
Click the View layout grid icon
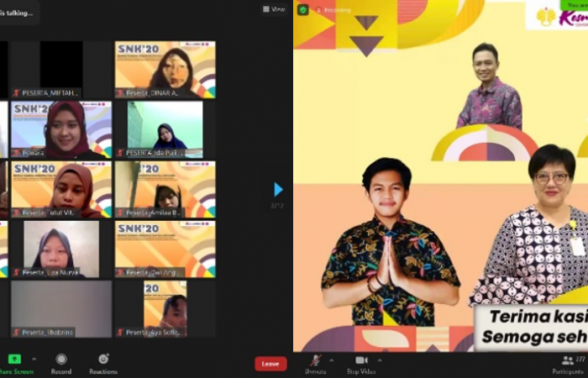[266, 9]
